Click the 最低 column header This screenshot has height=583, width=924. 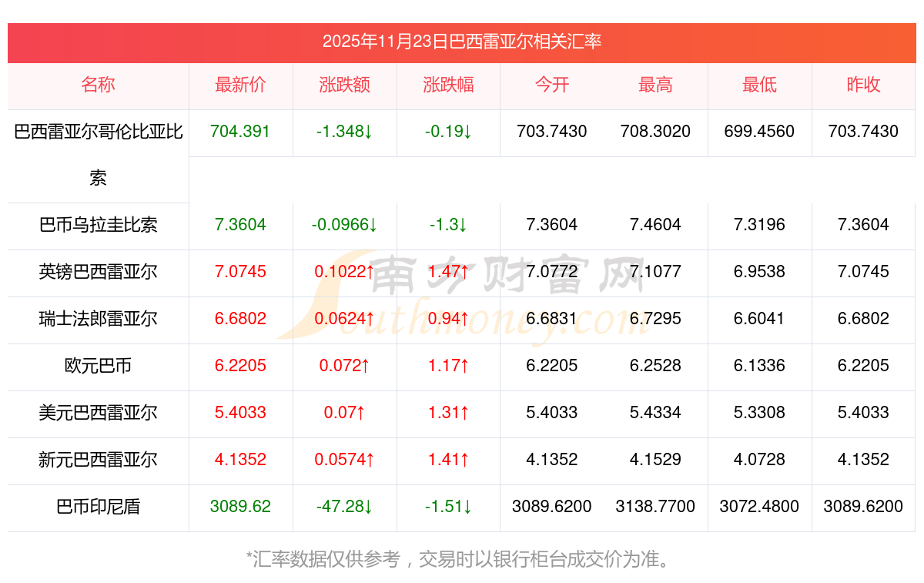pyautogui.click(x=759, y=85)
